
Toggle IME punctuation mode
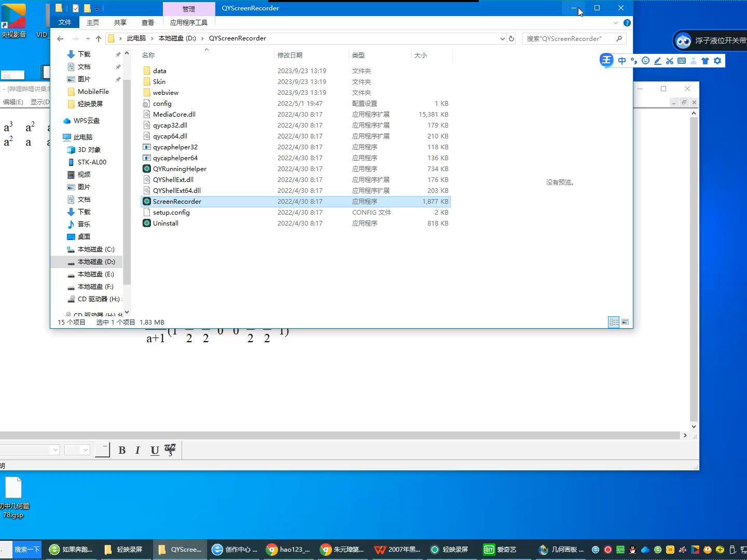point(633,61)
